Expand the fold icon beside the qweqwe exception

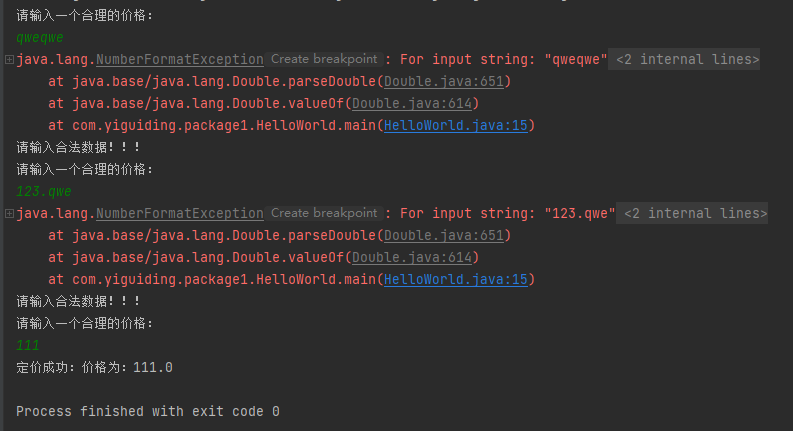(x=9, y=60)
